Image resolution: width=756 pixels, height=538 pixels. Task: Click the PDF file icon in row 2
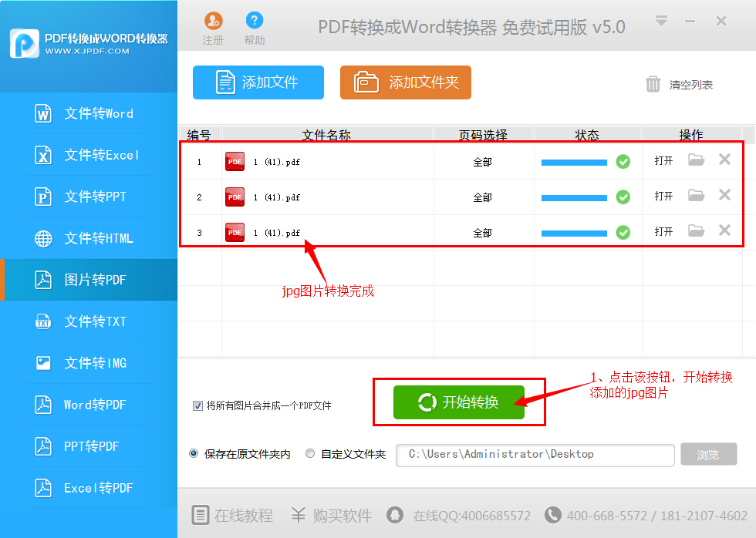pos(235,197)
